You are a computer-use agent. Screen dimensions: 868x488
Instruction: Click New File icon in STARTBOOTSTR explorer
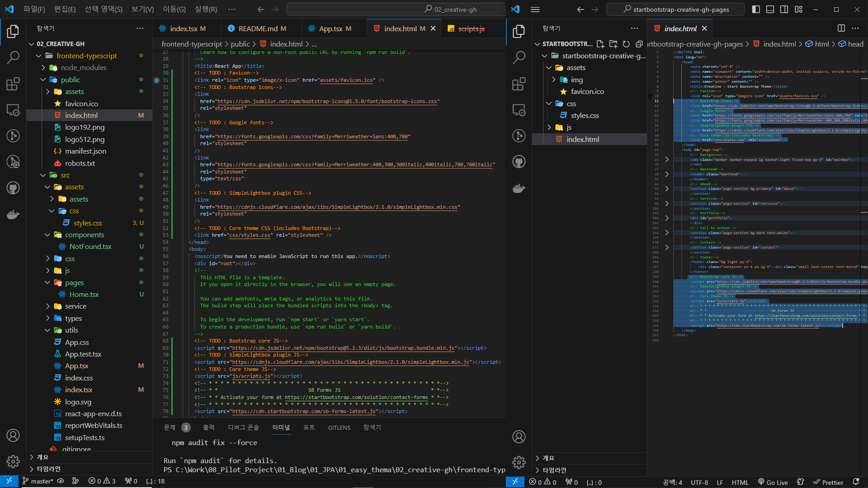pos(600,44)
